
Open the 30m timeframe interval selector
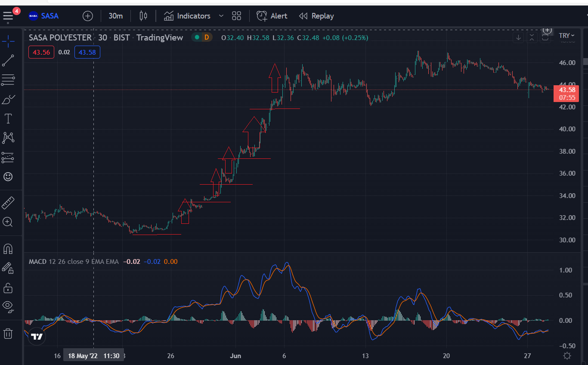(x=115, y=16)
